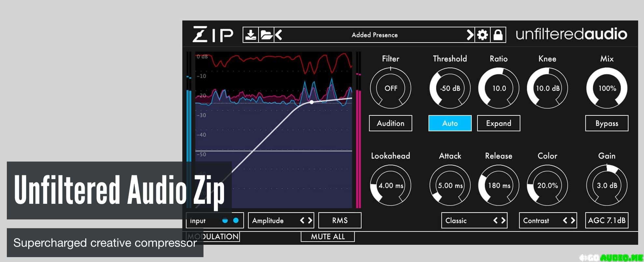The image size is (644, 262).
Task: Click the unfilteredaudio brand logo
Action: tap(571, 34)
